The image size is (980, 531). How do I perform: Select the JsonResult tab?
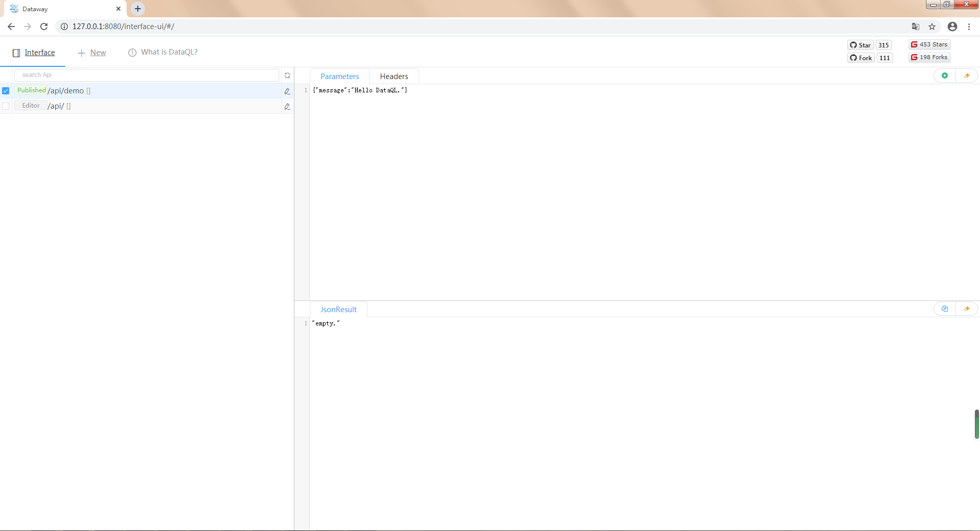click(338, 310)
